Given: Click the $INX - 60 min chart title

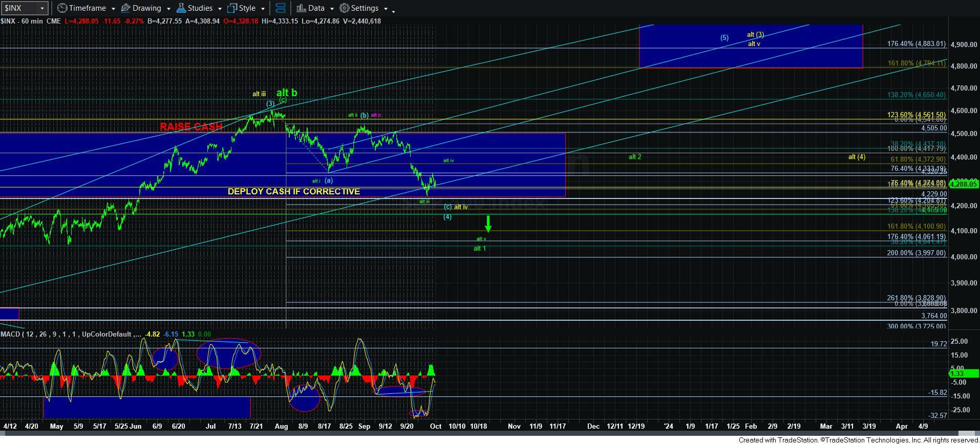Looking at the screenshot, I should [22, 21].
